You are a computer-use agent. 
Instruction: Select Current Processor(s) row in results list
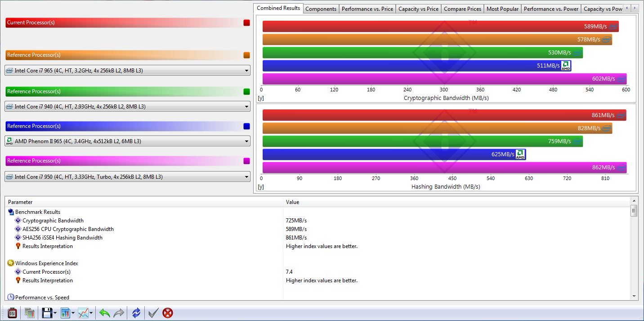(x=46, y=272)
